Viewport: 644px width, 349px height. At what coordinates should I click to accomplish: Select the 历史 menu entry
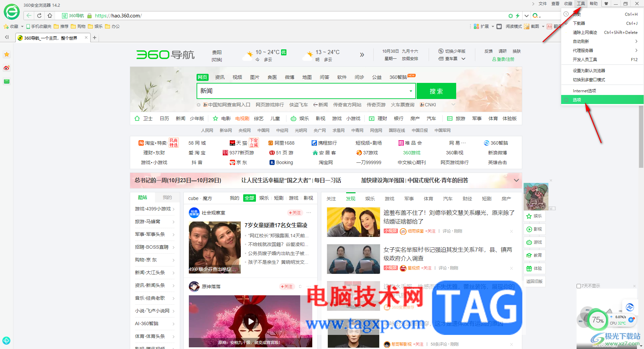click(602, 14)
